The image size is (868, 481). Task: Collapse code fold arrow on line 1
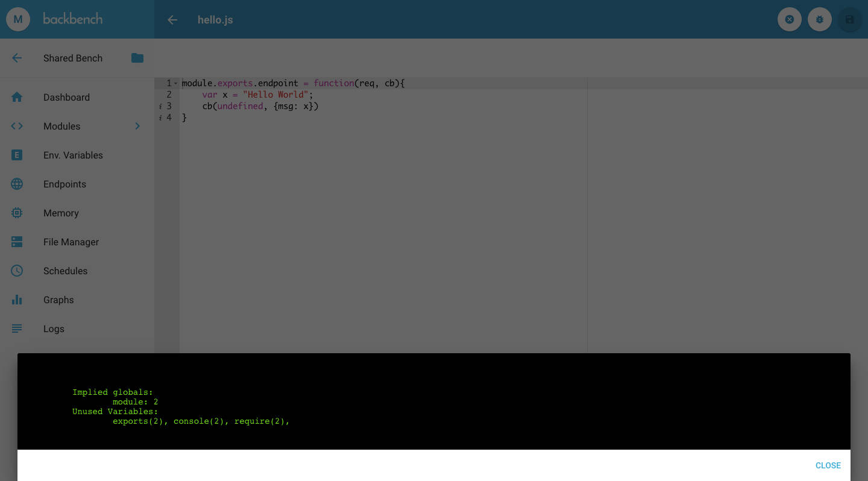[176, 83]
